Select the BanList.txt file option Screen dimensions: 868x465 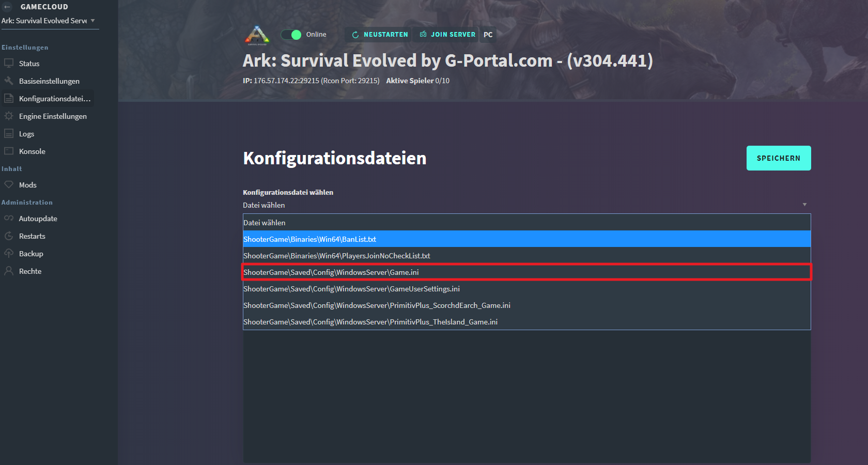coord(310,239)
